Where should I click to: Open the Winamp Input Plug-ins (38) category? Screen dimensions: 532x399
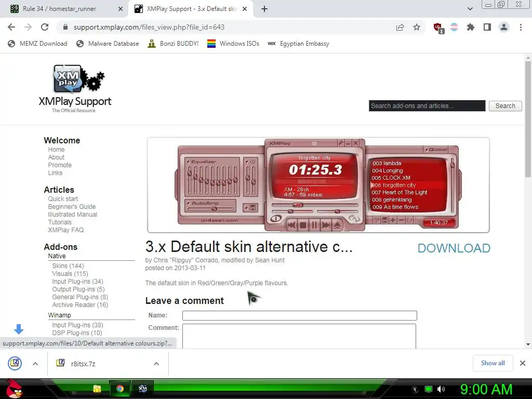point(78,325)
